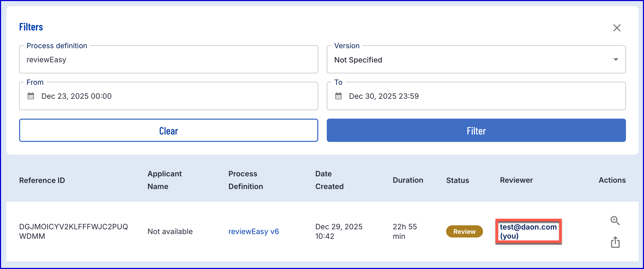Image resolution: width=644 pixels, height=269 pixels.
Task: Open the reviewEasy v6 link
Action: point(254,232)
